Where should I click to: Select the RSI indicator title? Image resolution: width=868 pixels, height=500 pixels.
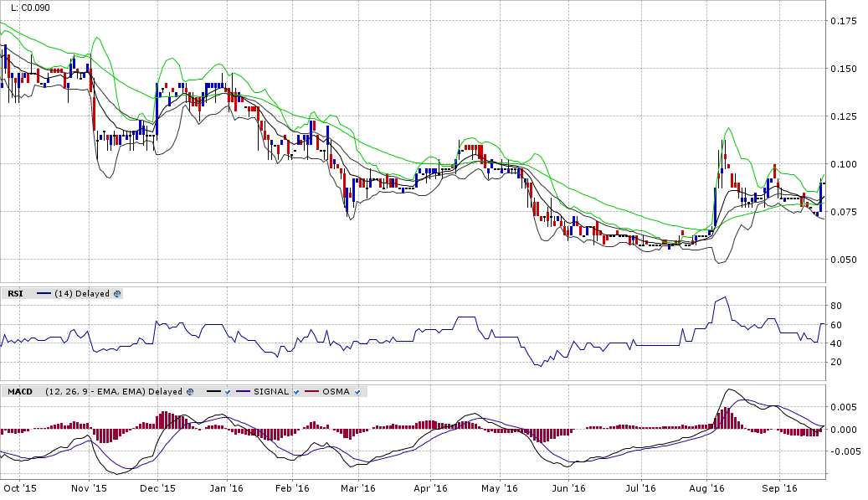15,294
